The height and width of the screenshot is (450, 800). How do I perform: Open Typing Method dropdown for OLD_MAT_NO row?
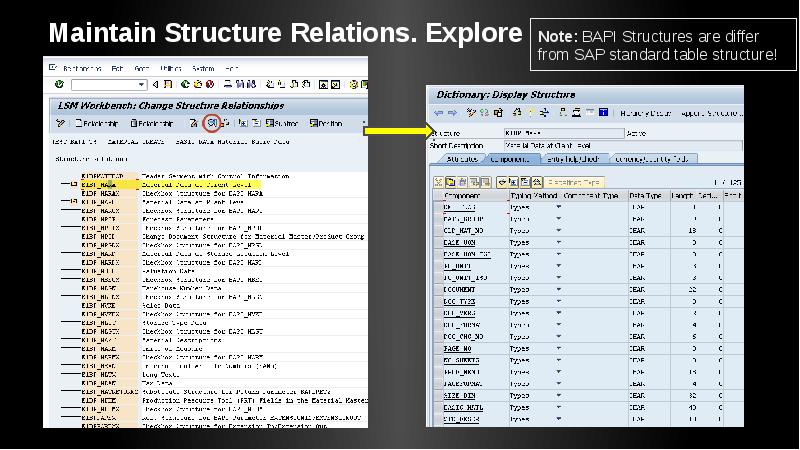pyautogui.click(x=559, y=230)
